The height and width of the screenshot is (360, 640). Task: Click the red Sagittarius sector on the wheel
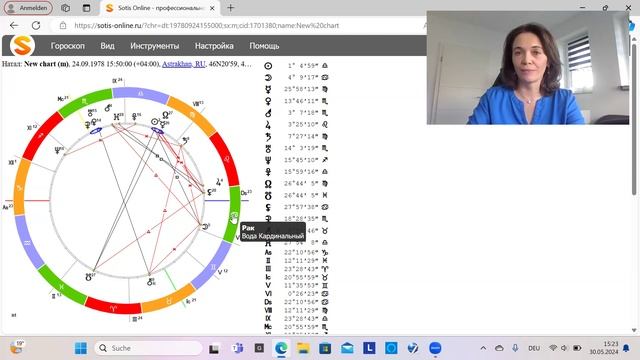pos(41,135)
